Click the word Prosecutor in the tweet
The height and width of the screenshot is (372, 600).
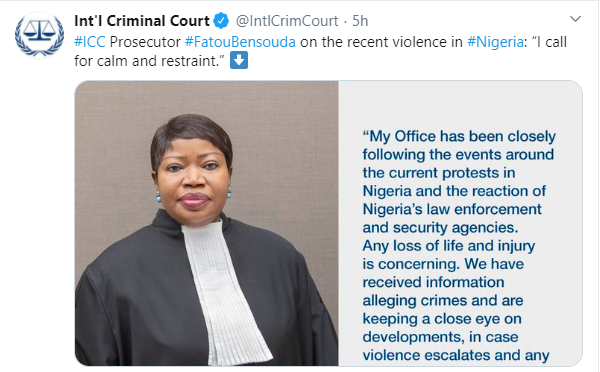click(145, 42)
